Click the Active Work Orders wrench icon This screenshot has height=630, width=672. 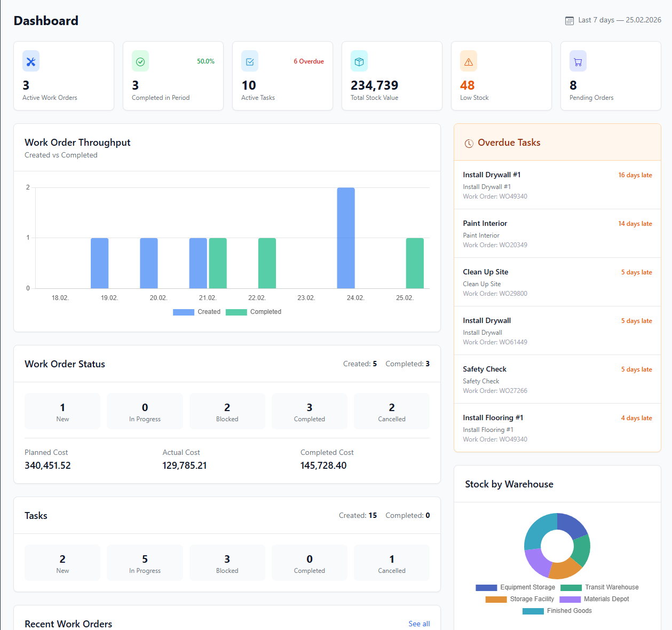[30, 61]
